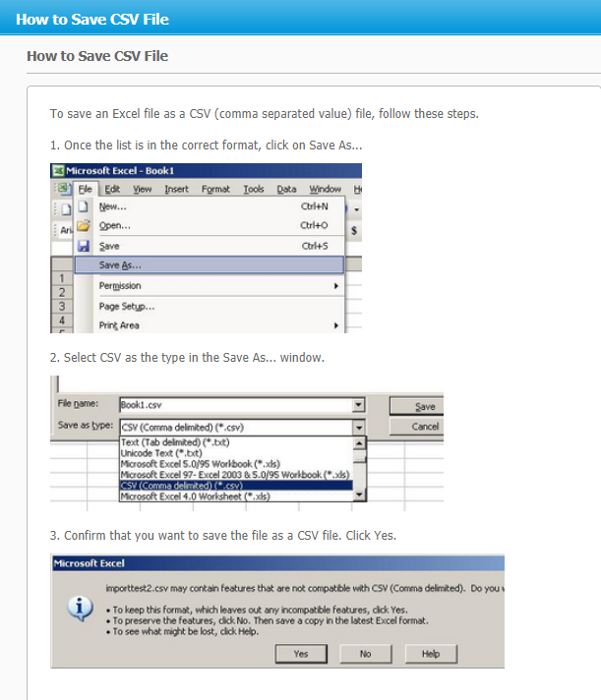Open the Save as type dropdown arrow
Screen dimensions: 601x700
359,428
